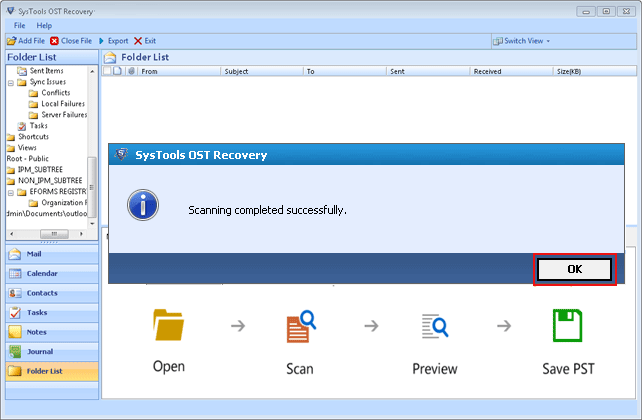Click OK in the scanning completed dialog

point(574,269)
